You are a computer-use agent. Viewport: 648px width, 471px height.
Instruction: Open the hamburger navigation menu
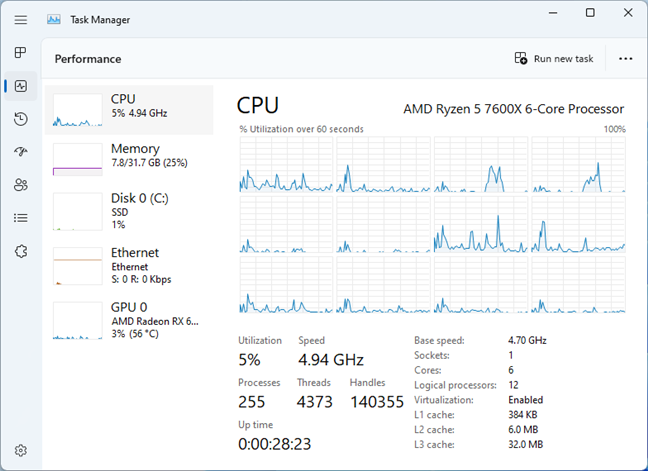coord(20,19)
